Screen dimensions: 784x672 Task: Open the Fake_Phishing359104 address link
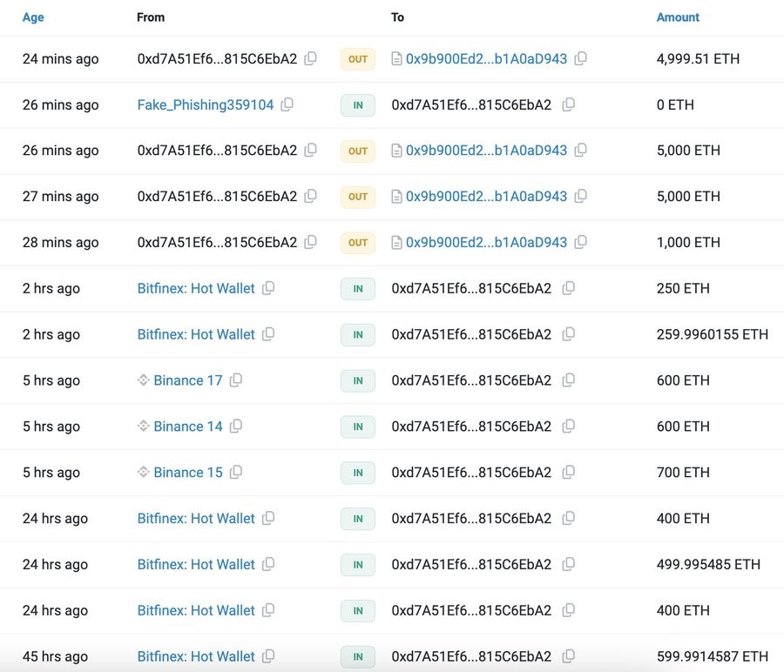point(206,105)
